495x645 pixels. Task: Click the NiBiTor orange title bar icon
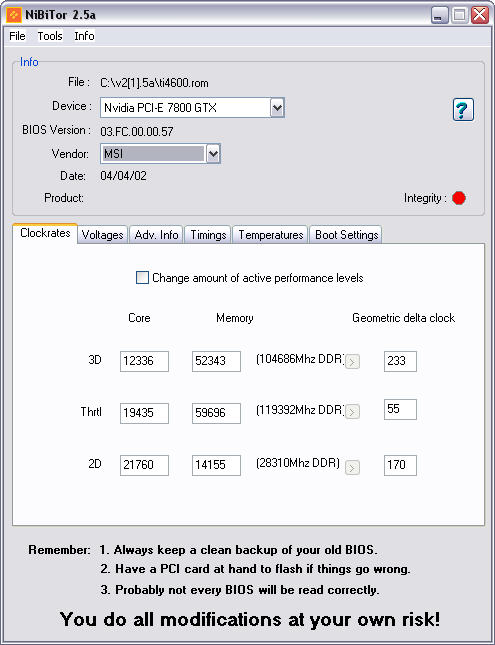coord(14,15)
